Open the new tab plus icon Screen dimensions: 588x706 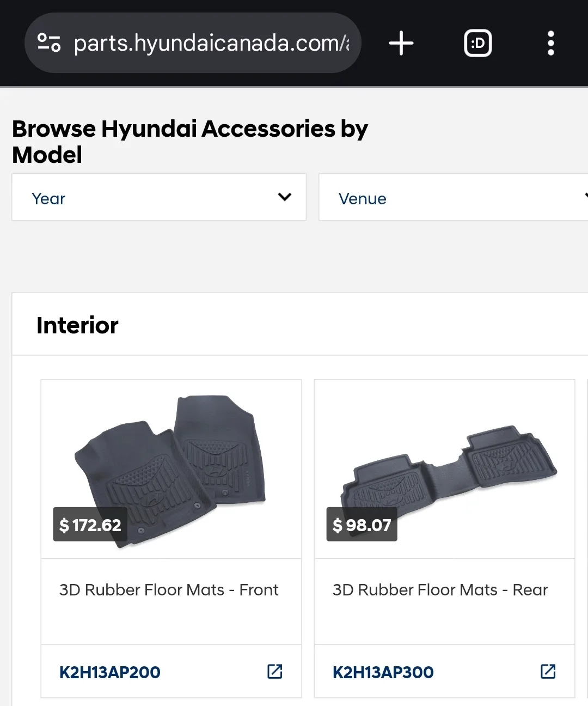point(401,43)
